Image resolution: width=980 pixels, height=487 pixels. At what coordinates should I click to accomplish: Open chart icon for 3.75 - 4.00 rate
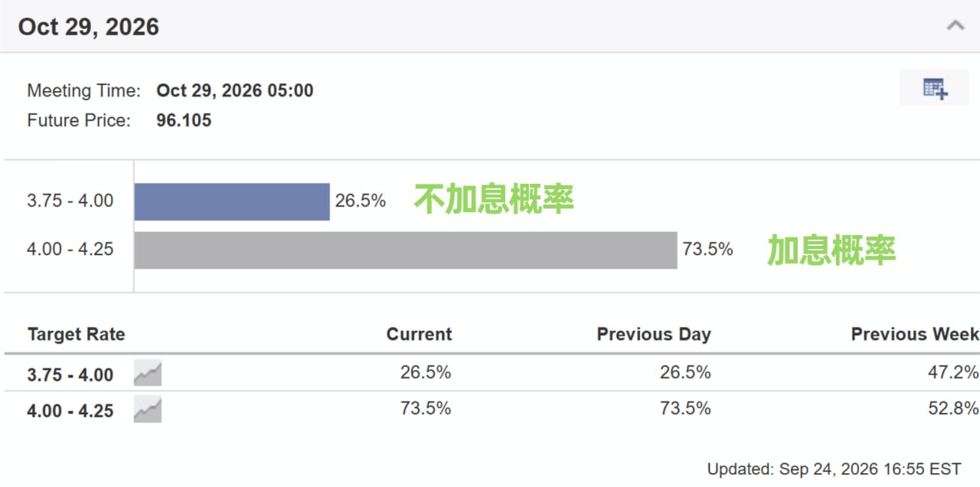click(148, 374)
